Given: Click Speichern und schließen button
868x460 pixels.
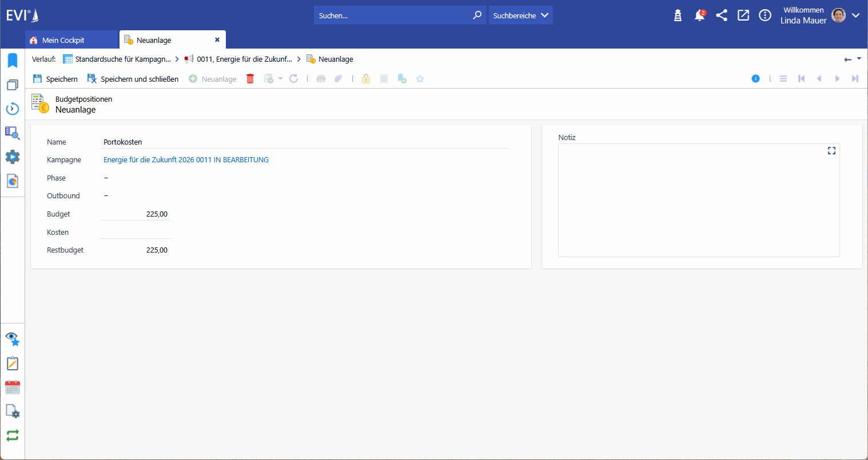Looking at the screenshot, I should [133, 79].
